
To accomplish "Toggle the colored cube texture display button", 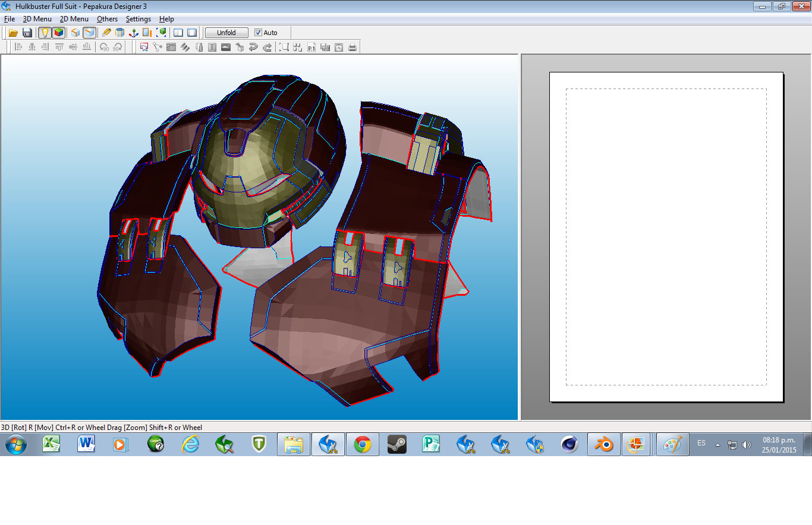I will 58,33.
